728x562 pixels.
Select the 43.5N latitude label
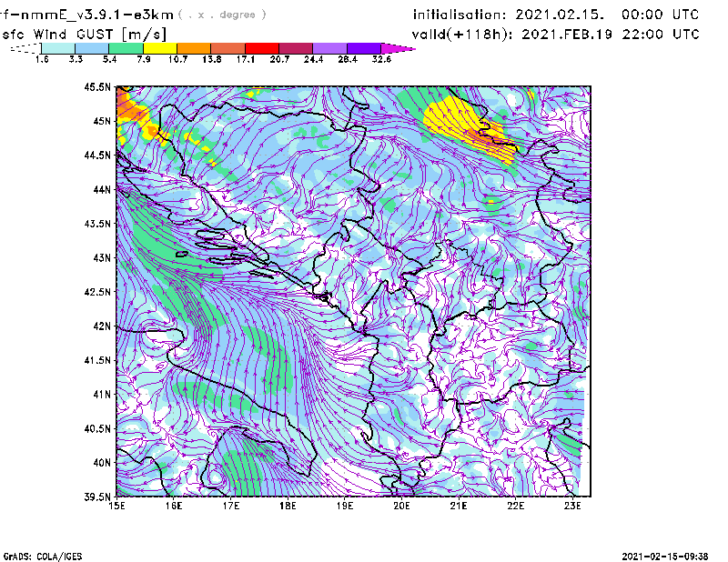click(98, 224)
